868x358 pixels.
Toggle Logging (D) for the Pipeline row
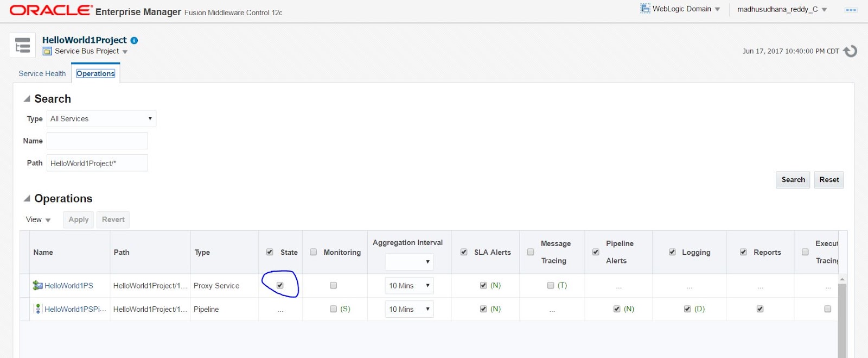pyautogui.click(x=687, y=309)
